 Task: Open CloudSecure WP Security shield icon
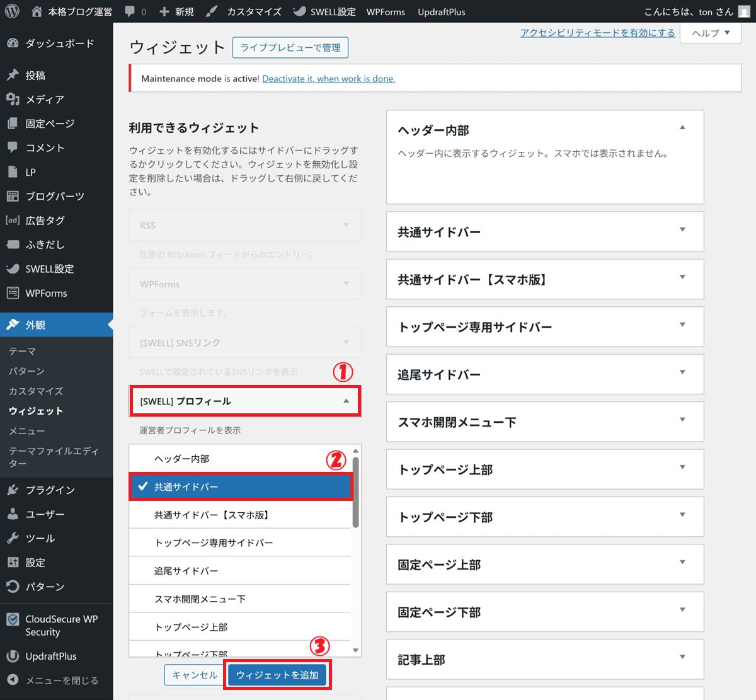tap(13, 619)
